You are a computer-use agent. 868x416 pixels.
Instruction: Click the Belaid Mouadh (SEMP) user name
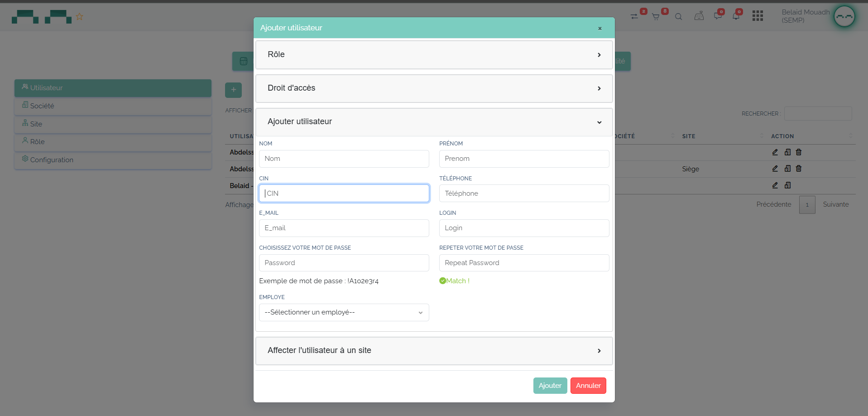click(x=806, y=16)
